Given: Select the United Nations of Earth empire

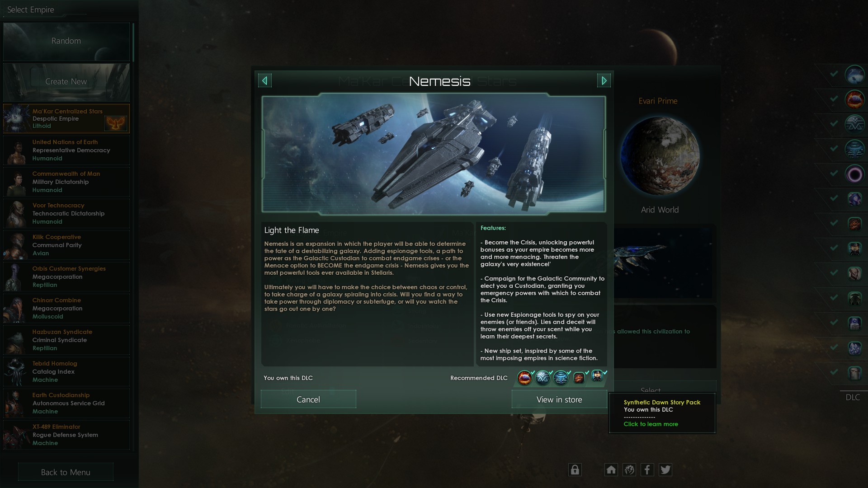Looking at the screenshot, I should (x=66, y=150).
